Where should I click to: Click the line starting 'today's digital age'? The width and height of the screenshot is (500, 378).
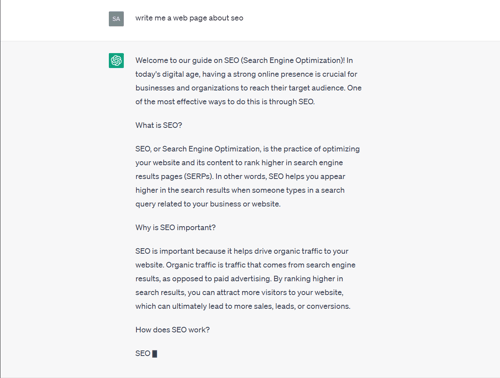[x=246, y=74]
